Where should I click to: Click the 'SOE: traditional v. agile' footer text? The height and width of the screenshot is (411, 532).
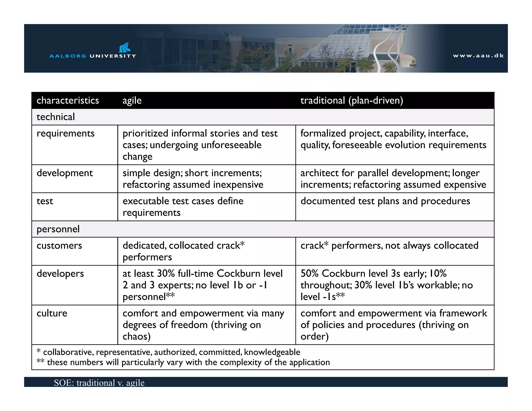pyautogui.click(x=99, y=383)
